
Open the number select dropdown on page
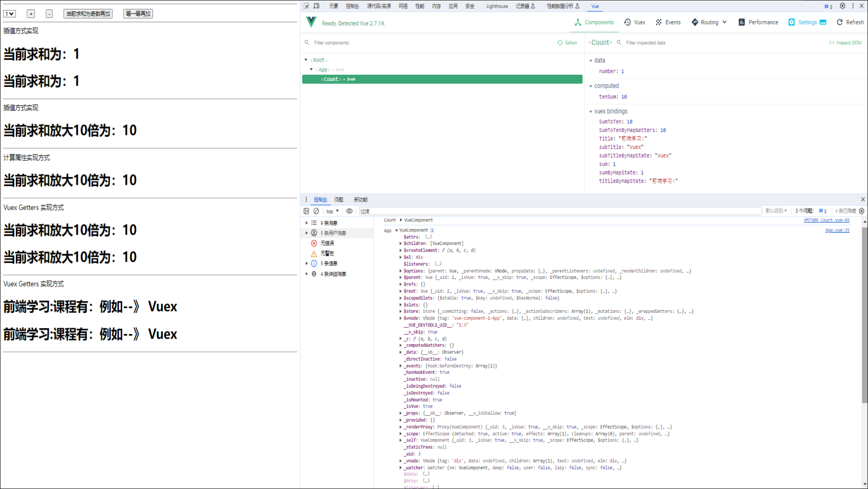(x=9, y=14)
